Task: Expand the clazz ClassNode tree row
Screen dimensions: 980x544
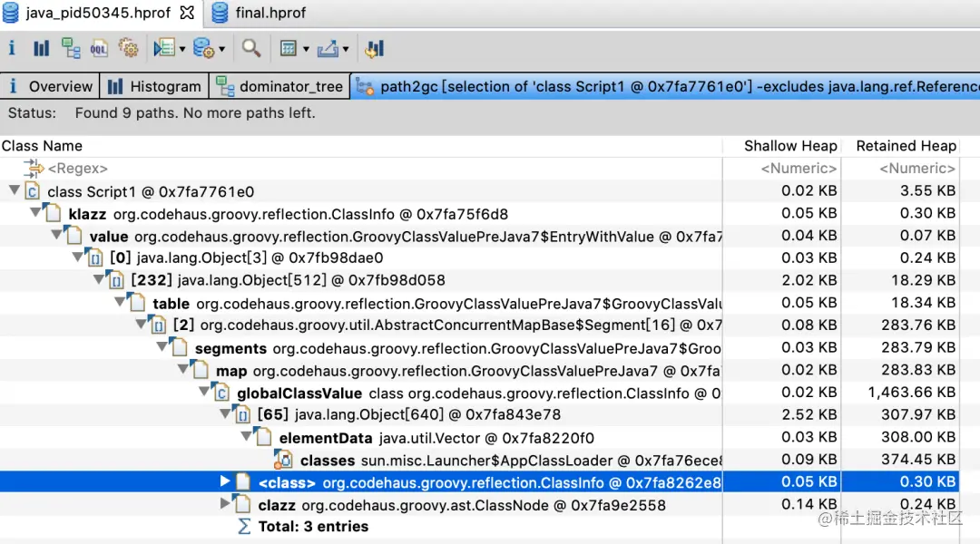Action: coord(225,504)
